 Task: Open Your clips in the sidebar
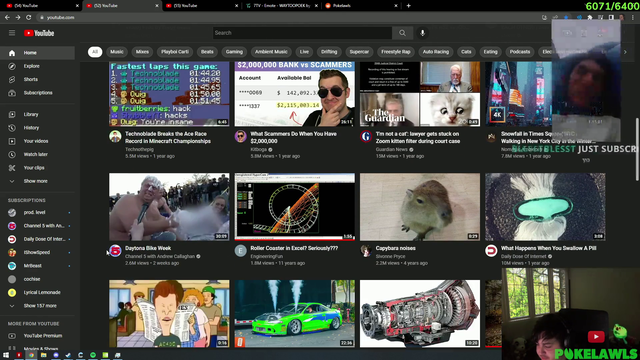click(37, 168)
